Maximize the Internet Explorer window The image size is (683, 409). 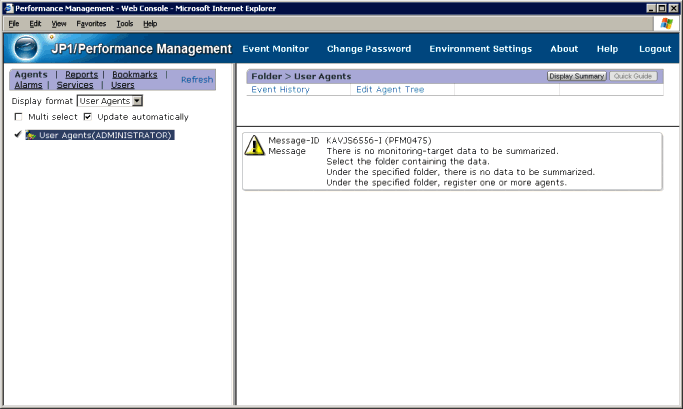click(662, 8)
